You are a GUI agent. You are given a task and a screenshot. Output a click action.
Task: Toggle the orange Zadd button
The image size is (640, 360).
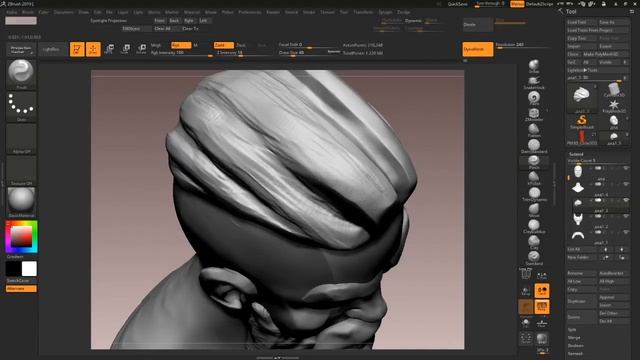point(224,45)
